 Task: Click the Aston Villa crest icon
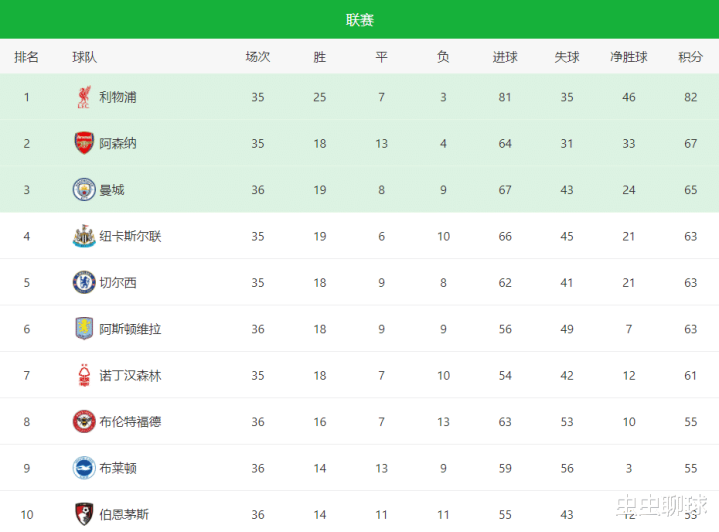coord(84,328)
